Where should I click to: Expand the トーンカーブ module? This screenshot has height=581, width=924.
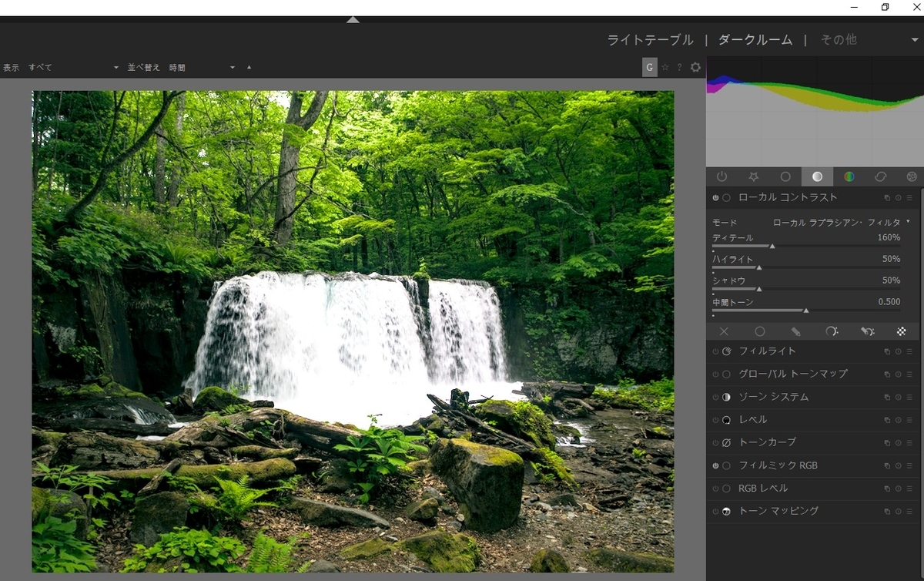(768, 442)
